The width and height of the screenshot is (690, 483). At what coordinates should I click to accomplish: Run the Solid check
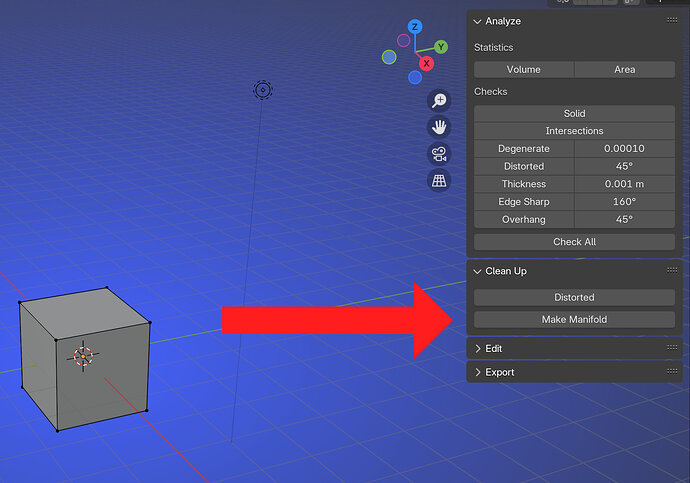pos(574,113)
